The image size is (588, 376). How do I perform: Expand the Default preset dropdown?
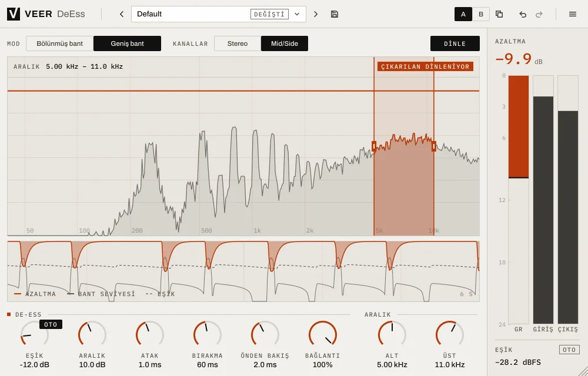[x=297, y=14]
